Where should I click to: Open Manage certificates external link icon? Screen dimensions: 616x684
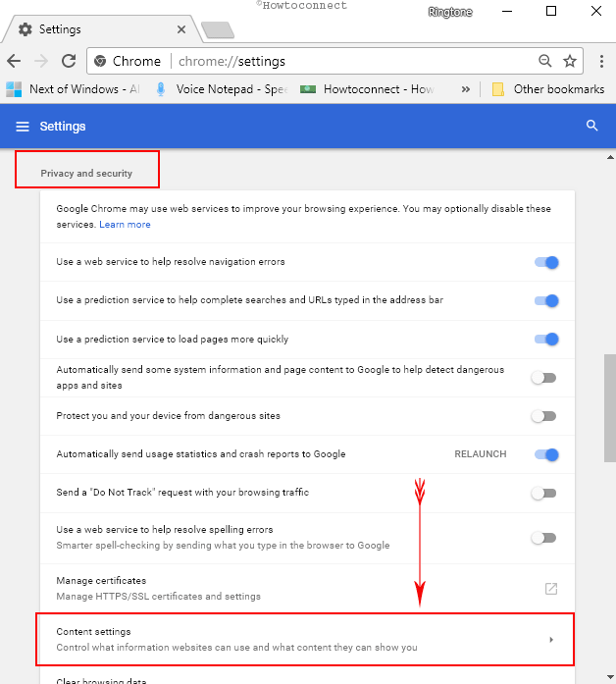(x=551, y=589)
